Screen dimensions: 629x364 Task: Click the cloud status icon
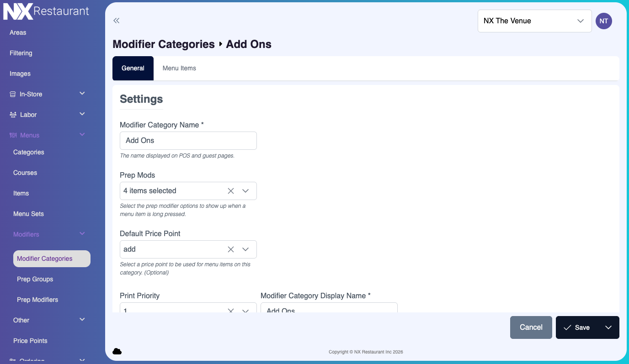click(x=117, y=351)
